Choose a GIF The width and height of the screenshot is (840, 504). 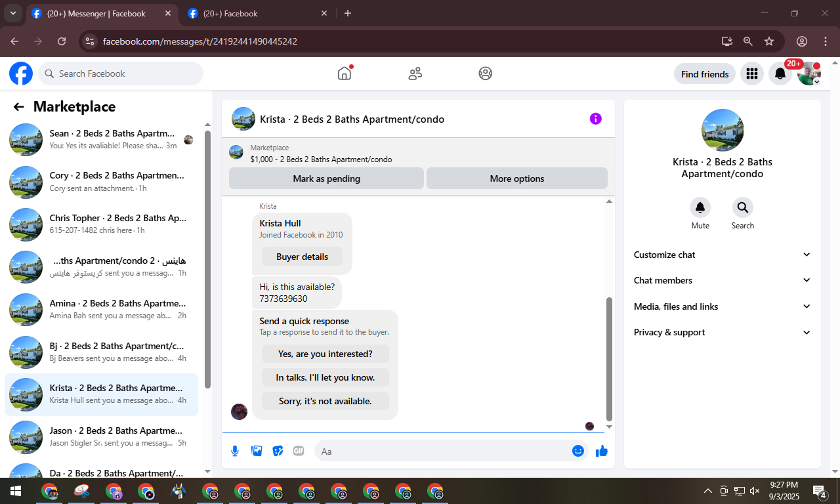click(x=299, y=451)
